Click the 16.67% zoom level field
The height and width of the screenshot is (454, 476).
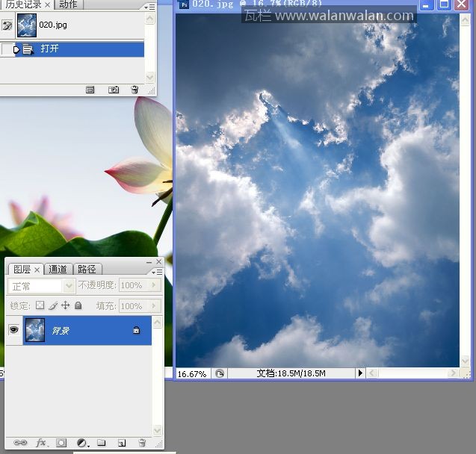[192, 373]
